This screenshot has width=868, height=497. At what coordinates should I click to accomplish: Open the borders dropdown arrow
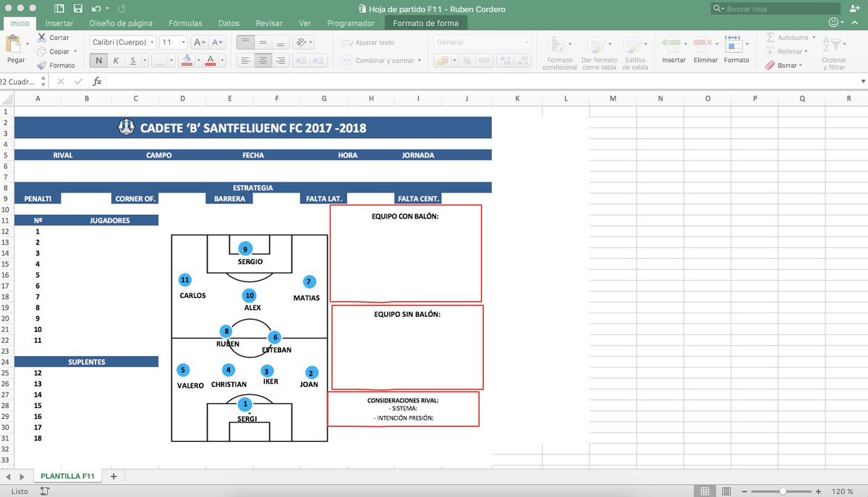(171, 60)
